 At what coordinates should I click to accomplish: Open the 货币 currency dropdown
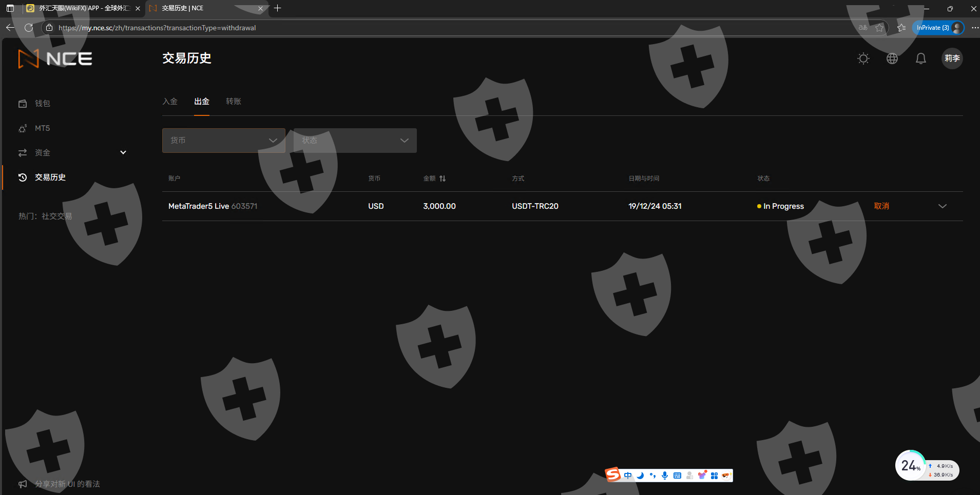223,141
